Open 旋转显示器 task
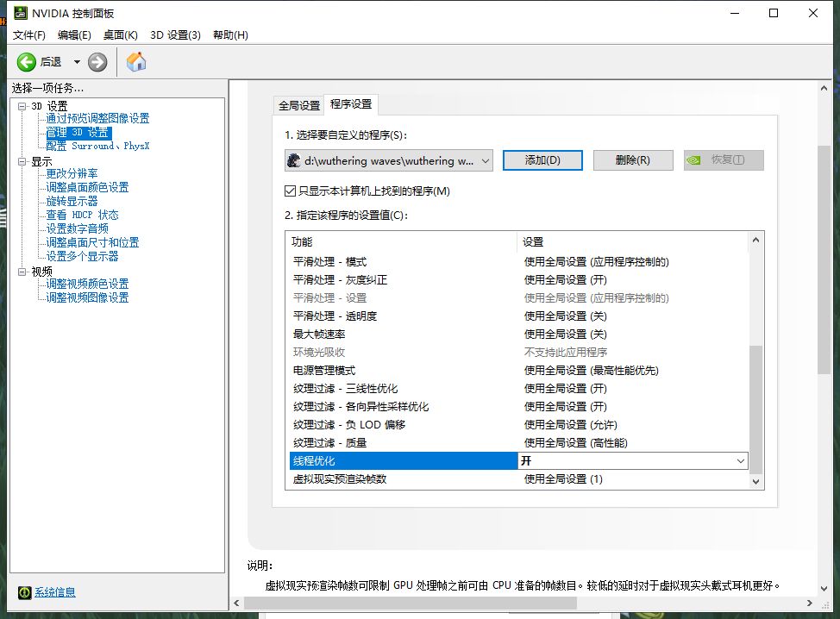 click(x=72, y=202)
